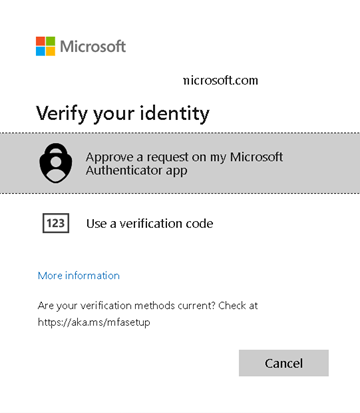Viewport: 360px width, 413px height.
Task: Click the Microsoft Authenticator lock icon
Action: pos(56,163)
